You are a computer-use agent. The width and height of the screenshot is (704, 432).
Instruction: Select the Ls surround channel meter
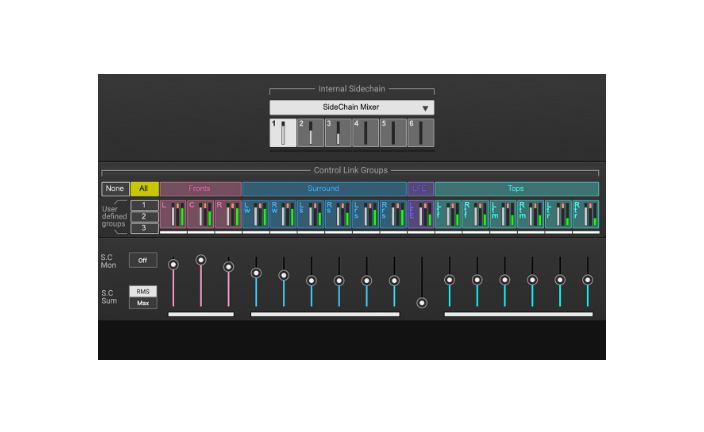(310, 215)
